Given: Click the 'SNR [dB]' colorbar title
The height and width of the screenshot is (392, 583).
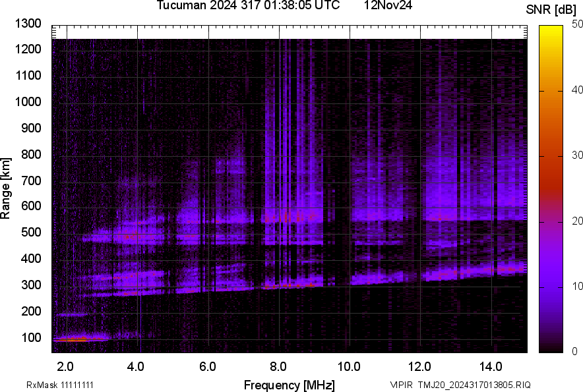Looking at the screenshot, I should tap(551, 10).
